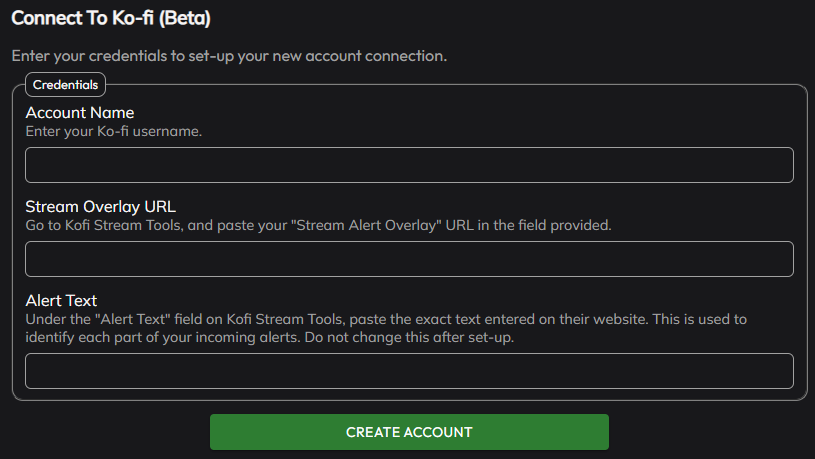Click into the Alert Text input field
Viewport: 815px width, 459px height.
(409, 371)
